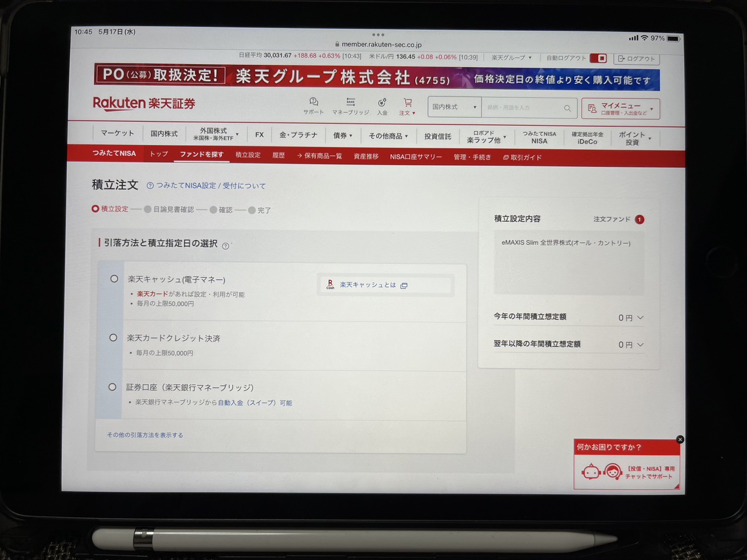Select the 楽天カードクレジット決済 radio button

click(x=113, y=337)
